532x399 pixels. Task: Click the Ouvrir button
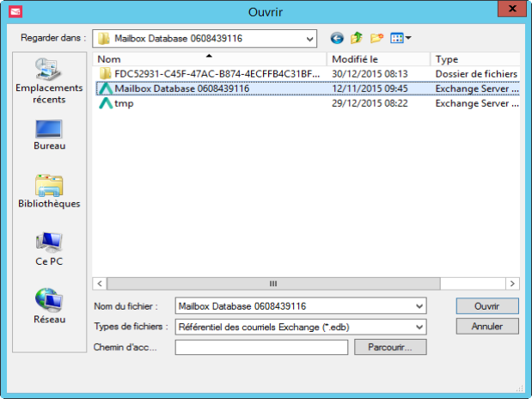[x=487, y=306]
